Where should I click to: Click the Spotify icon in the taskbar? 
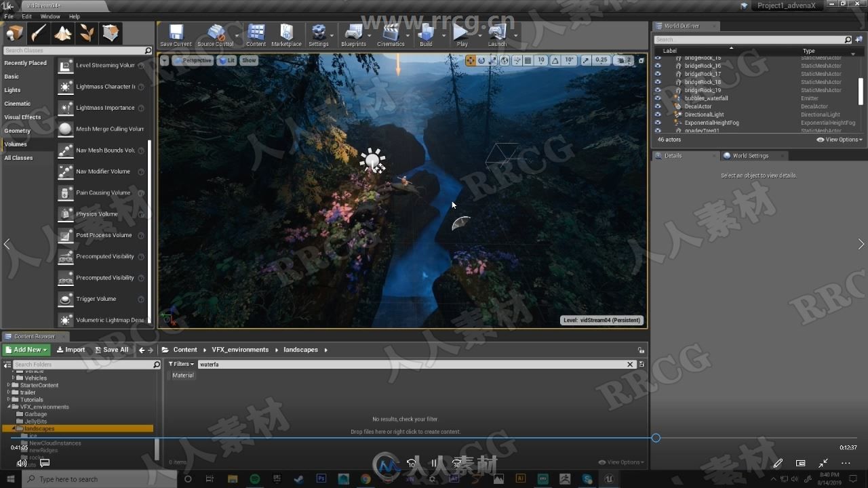point(254,479)
